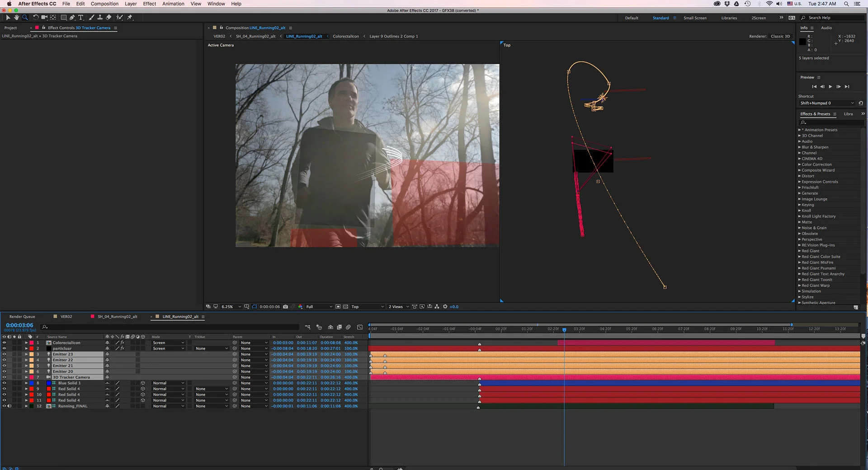The image size is (868, 470).
Task: Select the Rotation tool
Action: coord(36,17)
